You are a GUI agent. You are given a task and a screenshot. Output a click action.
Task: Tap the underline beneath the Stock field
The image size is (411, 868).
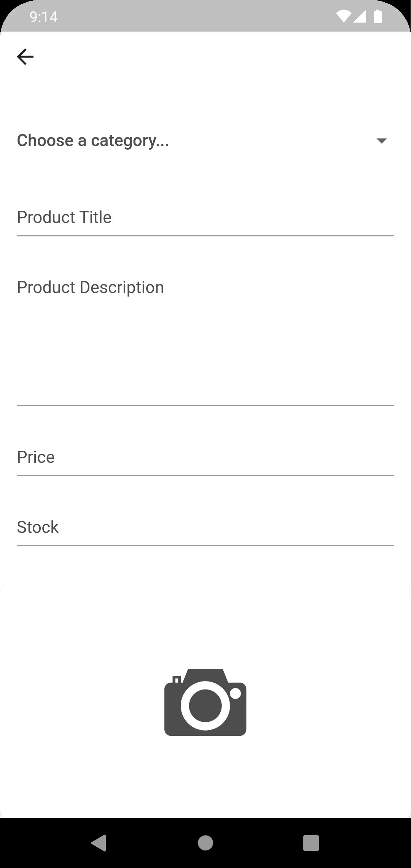205,546
